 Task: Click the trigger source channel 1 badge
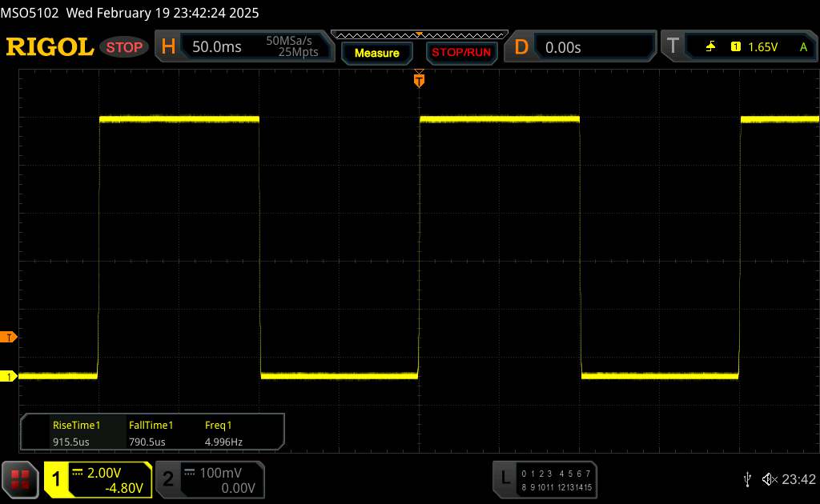coord(736,47)
